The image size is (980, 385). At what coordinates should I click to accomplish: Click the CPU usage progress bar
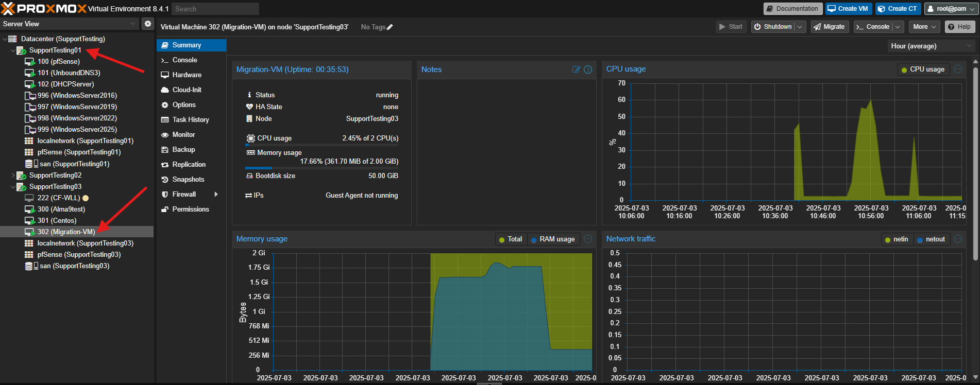(322, 145)
